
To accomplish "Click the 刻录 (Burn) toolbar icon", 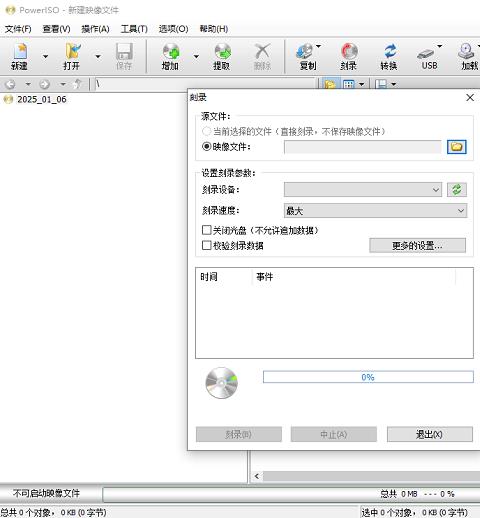I will (x=349, y=56).
